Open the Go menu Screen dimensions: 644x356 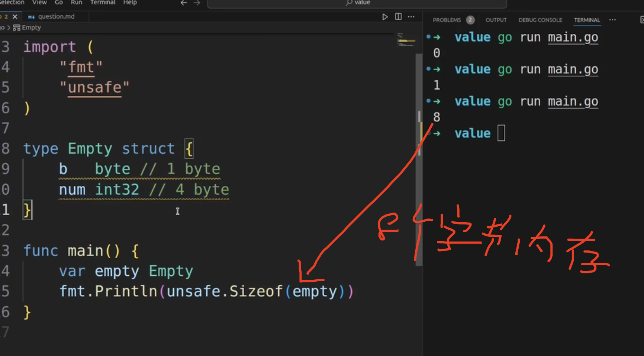(59, 2)
